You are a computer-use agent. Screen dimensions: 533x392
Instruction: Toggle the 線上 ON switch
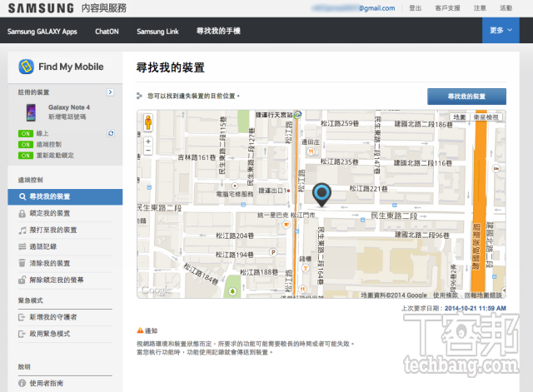[26, 134]
